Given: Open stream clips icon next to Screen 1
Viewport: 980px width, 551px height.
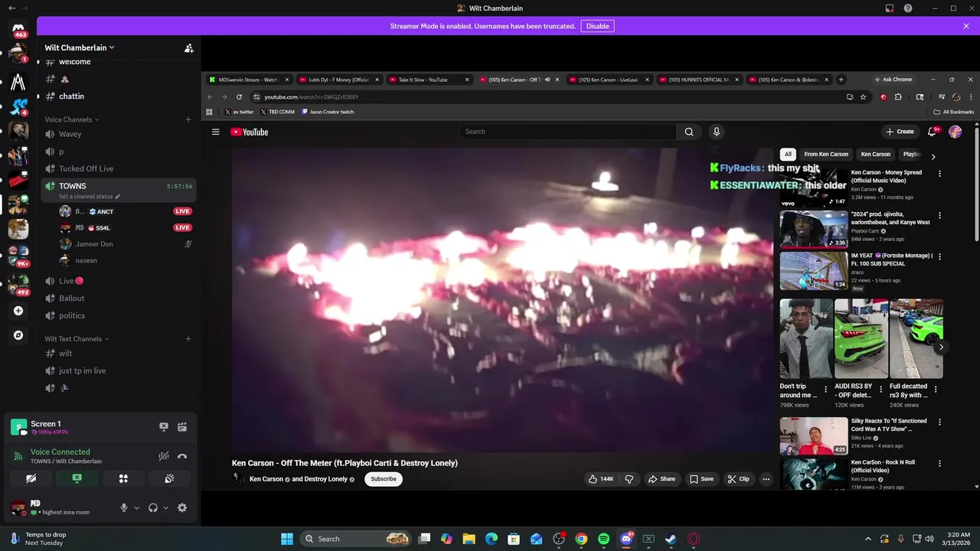Looking at the screenshot, I should [x=182, y=427].
